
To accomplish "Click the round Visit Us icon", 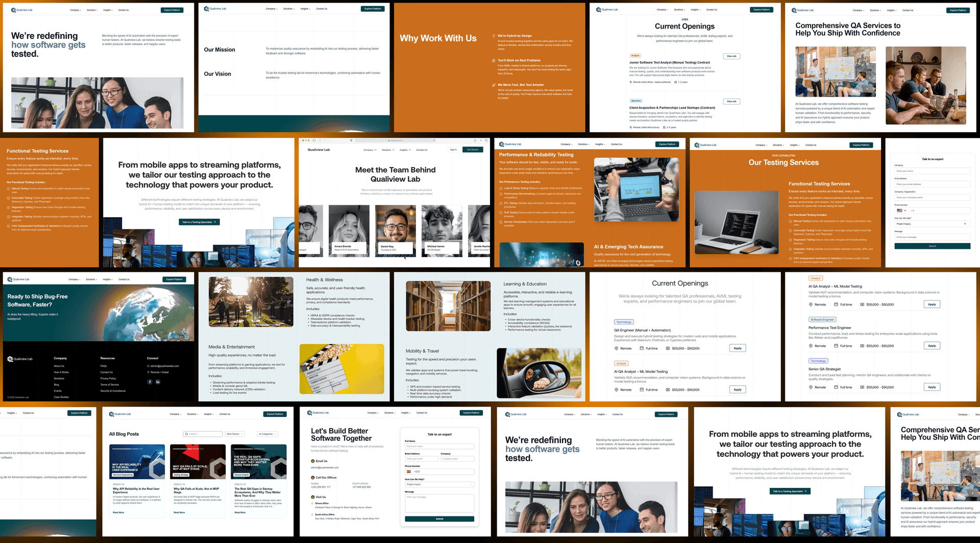I will click(x=313, y=497).
